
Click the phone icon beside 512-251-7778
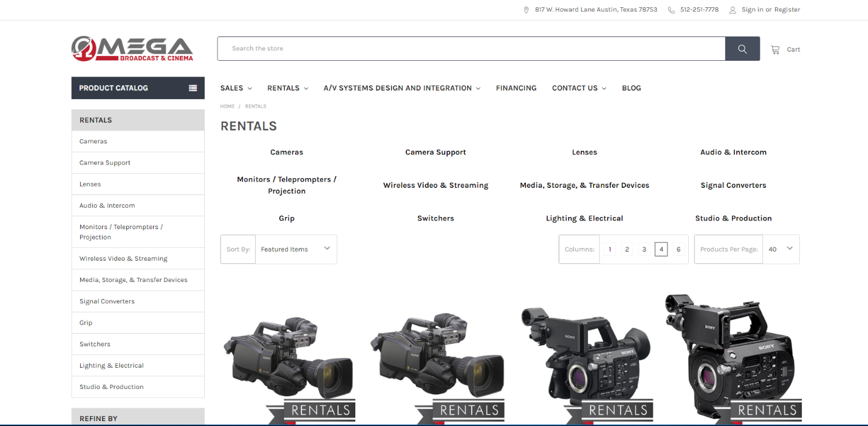tap(671, 9)
